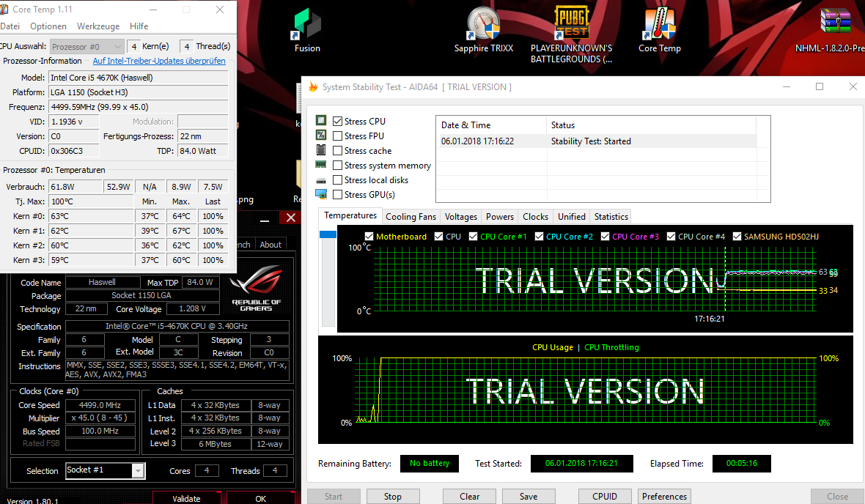This screenshot has width=865, height=504.
Task: Click OK in CPU-Z window
Action: click(x=260, y=498)
